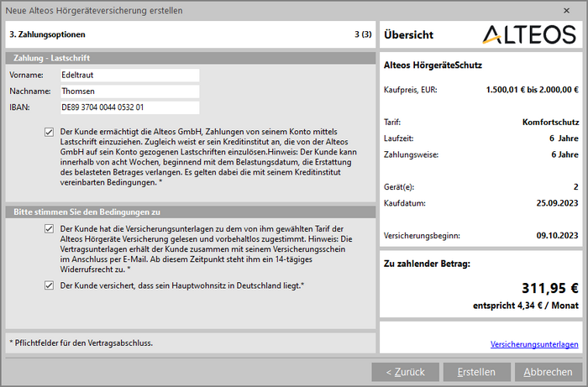Toggle the Versicherungsunterlagen gelesen checkbox

pyautogui.click(x=50, y=228)
